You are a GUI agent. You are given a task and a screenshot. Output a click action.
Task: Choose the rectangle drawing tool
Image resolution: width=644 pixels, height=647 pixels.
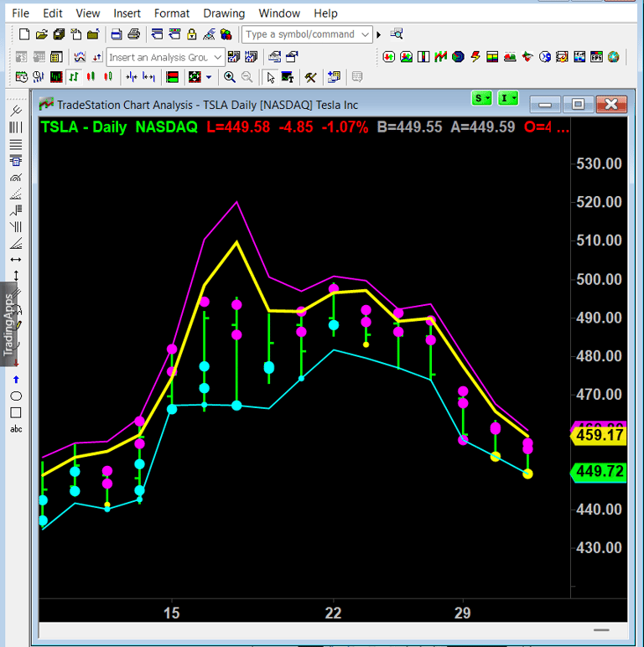[16, 412]
